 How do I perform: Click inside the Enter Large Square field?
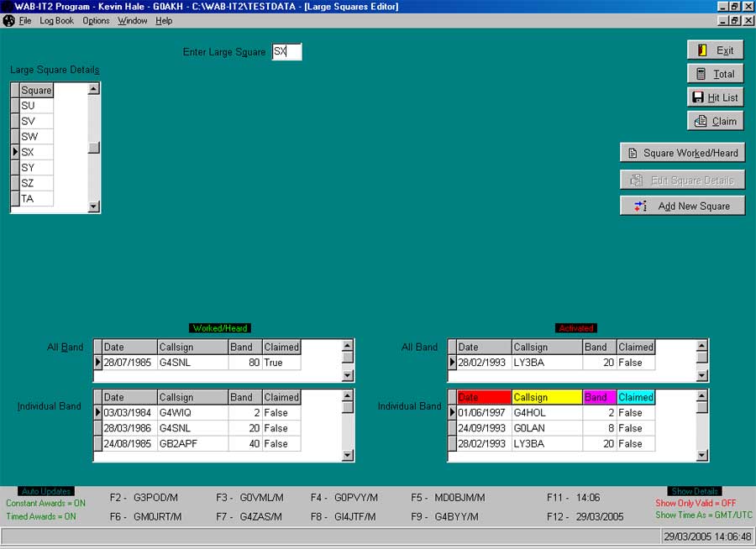pyautogui.click(x=286, y=51)
